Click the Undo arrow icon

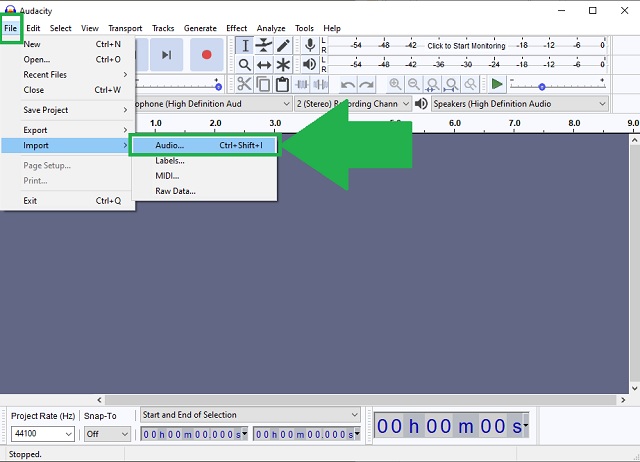click(348, 84)
